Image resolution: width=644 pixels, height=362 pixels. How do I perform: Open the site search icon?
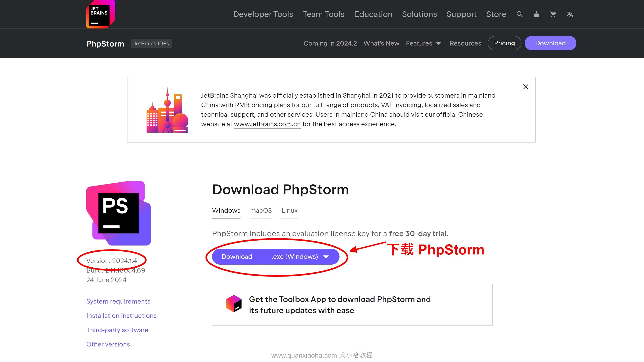[519, 14]
